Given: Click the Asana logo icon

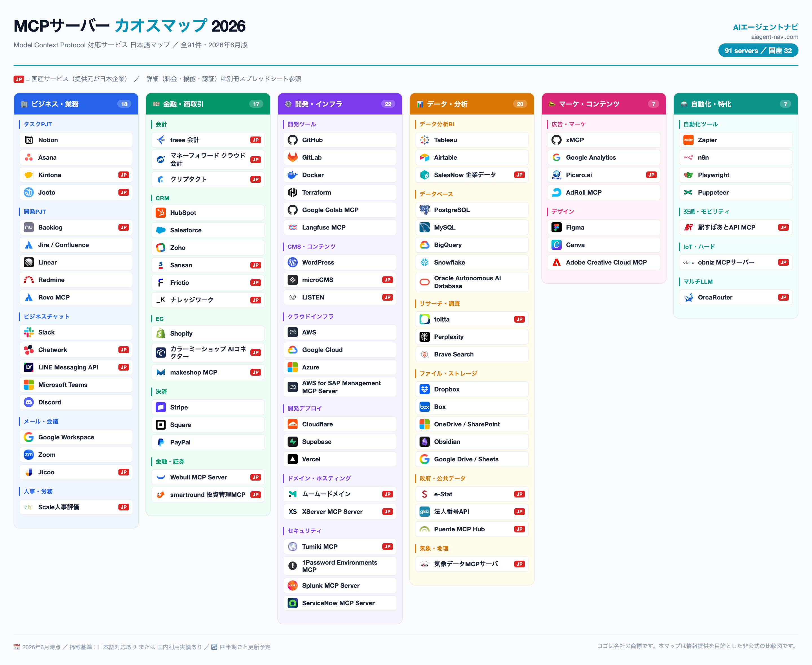Looking at the screenshot, I should coord(29,157).
